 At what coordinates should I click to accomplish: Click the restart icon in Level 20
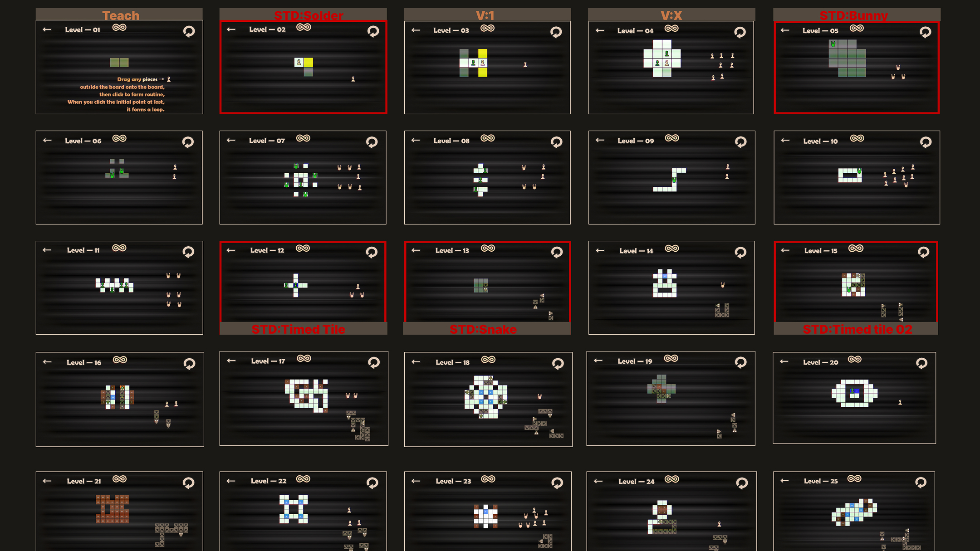pyautogui.click(x=921, y=363)
